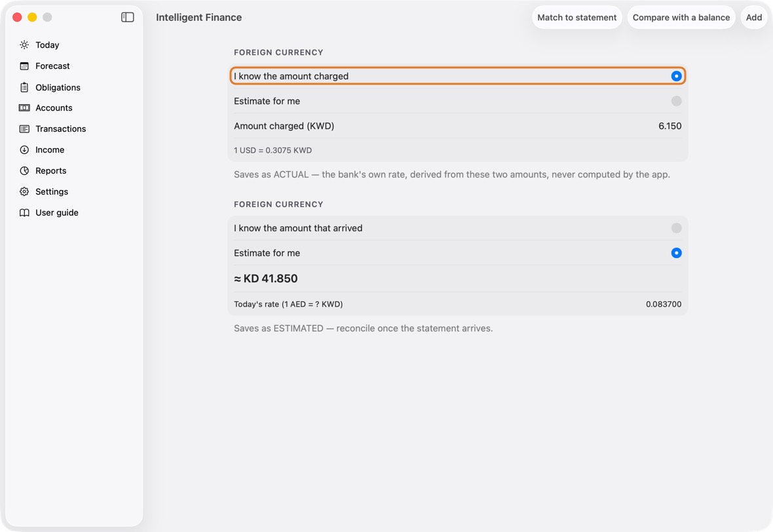Select the lower "Estimate for me" radio button
Image resolution: width=773 pixels, height=532 pixels.
tap(676, 253)
